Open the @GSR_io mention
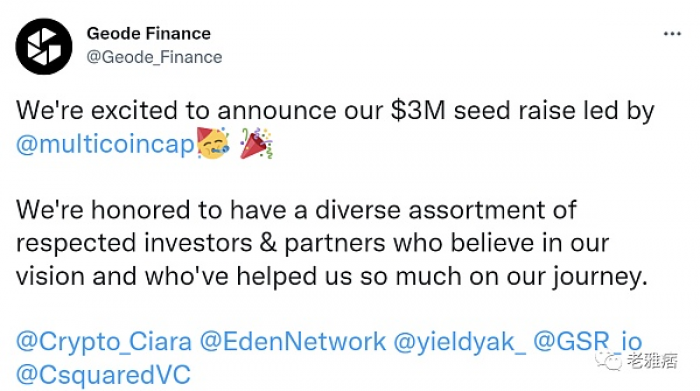Viewport: 700px width, 391px height. pos(588,342)
